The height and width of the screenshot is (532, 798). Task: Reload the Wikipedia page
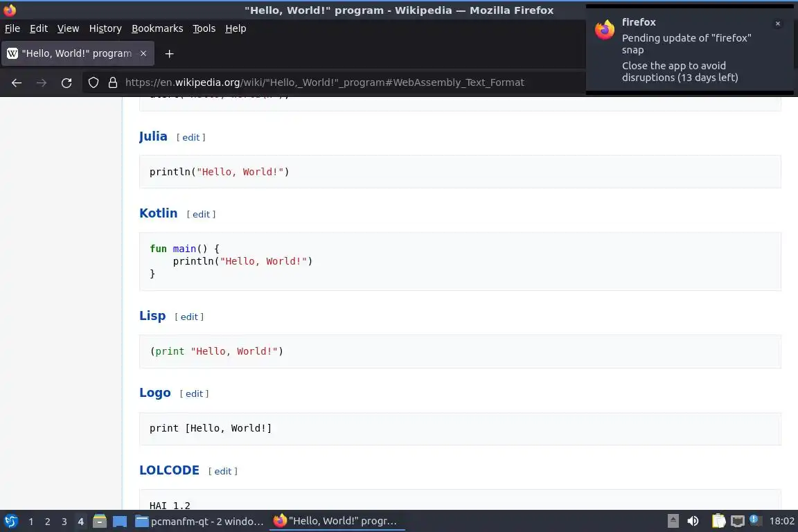tap(66, 82)
